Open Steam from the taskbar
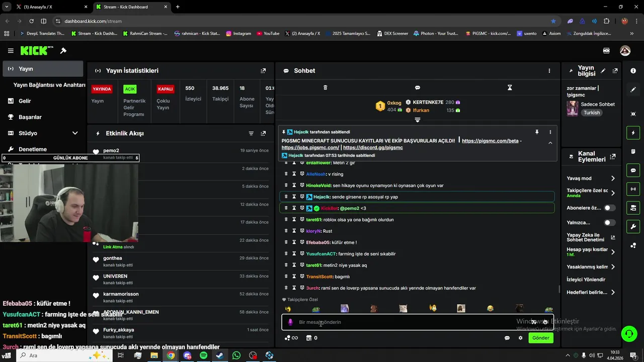 (220, 355)
